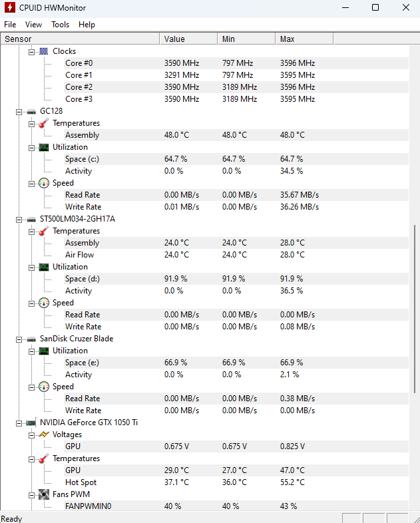Image resolution: width=420 pixels, height=523 pixels.
Task: Collapse the NVIDIA GeForce GTX 1050 Ti node
Action: (19, 423)
